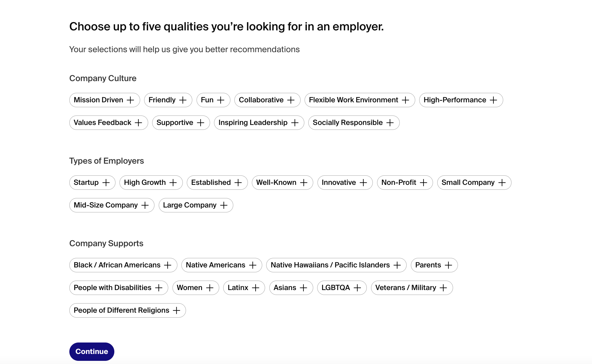Click the plus icon on Non-Profit
The image size is (592, 364).
point(423,183)
